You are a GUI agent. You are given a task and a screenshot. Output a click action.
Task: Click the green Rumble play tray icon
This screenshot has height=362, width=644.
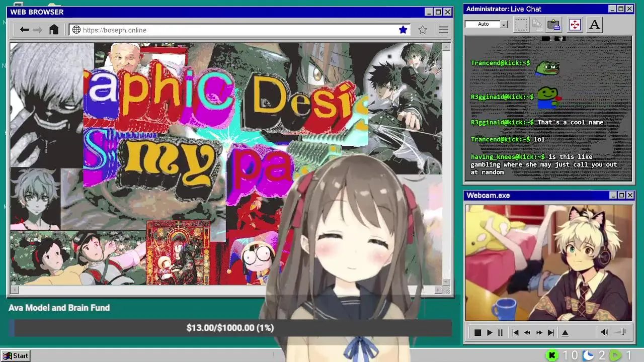pyautogui.click(x=615, y=355)
